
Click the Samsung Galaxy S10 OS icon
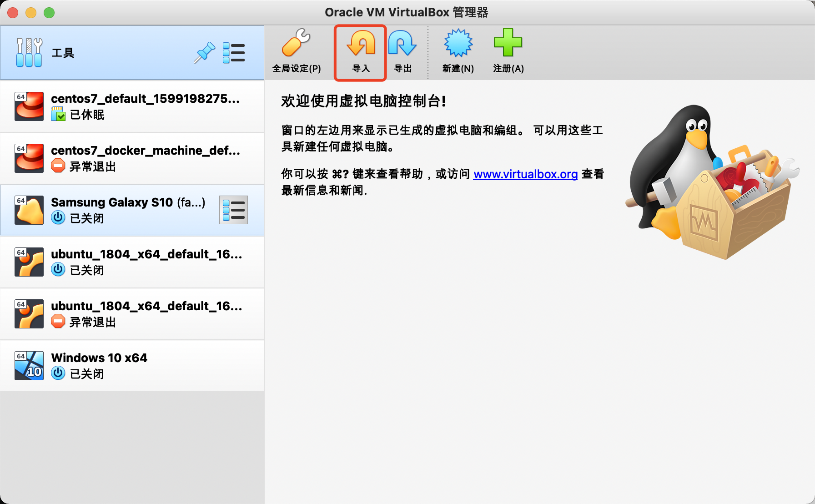pos(29,210)
